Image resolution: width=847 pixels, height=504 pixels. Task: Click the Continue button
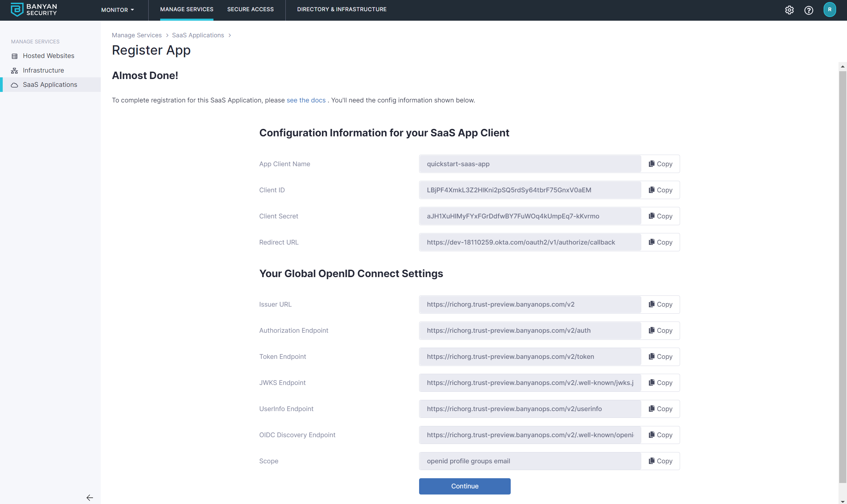click(x=465, y=486)
